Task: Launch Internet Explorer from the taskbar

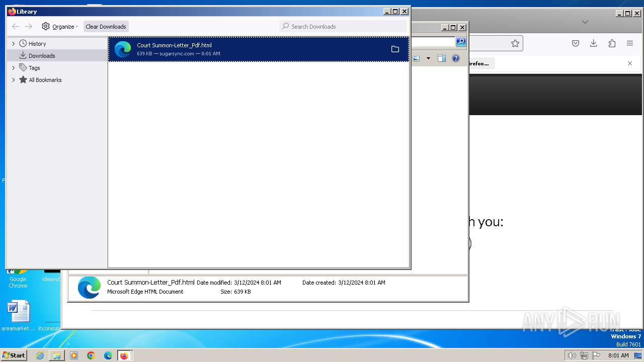Action: 40,355
